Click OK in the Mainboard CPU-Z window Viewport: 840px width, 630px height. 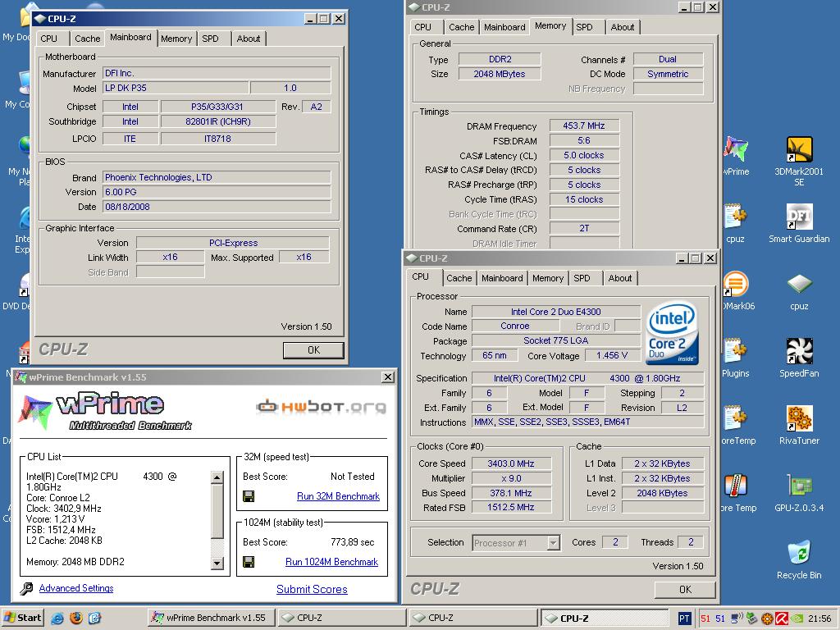click(x=313, y=349)
